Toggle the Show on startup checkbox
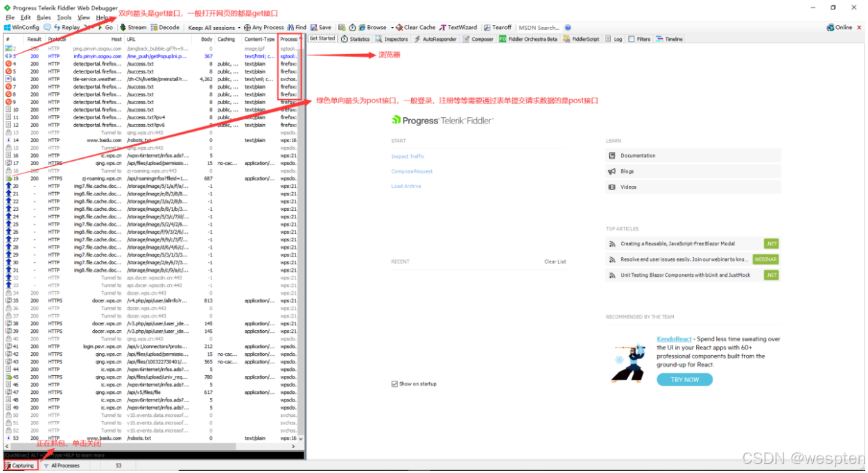Screen dimensions: 868x473 click(394, 384)
